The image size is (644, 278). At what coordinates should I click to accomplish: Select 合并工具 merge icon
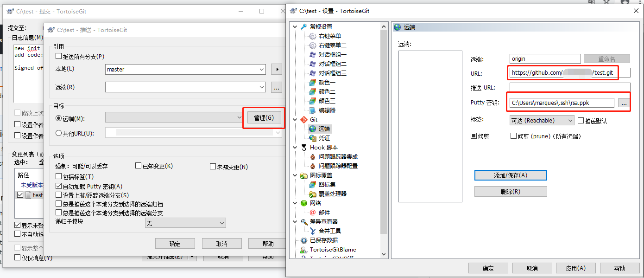(313, 231)
